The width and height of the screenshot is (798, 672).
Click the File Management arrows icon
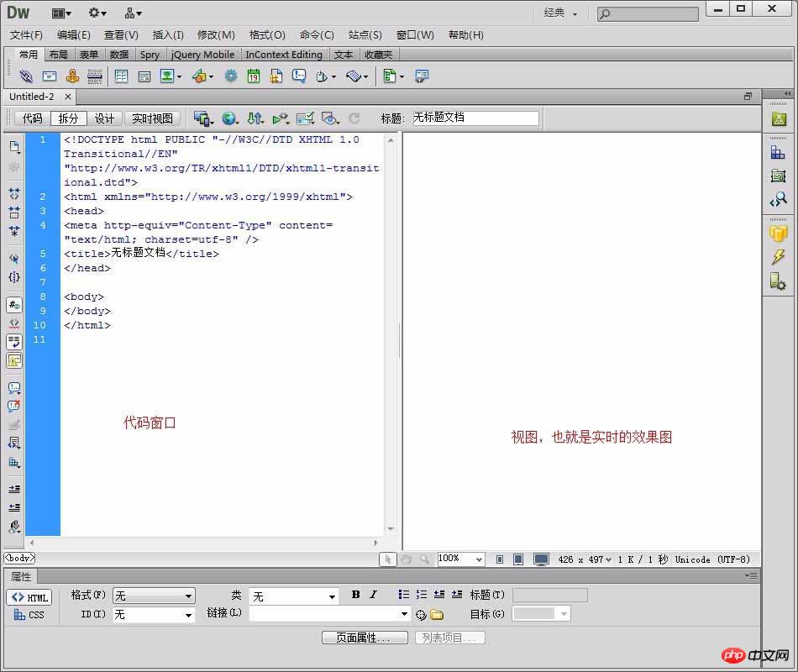255,118
